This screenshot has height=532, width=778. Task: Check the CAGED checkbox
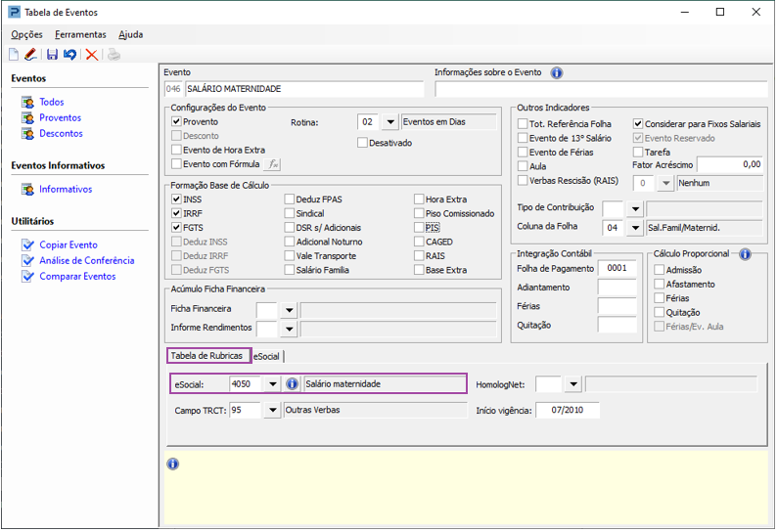click(x=419, y=242)
